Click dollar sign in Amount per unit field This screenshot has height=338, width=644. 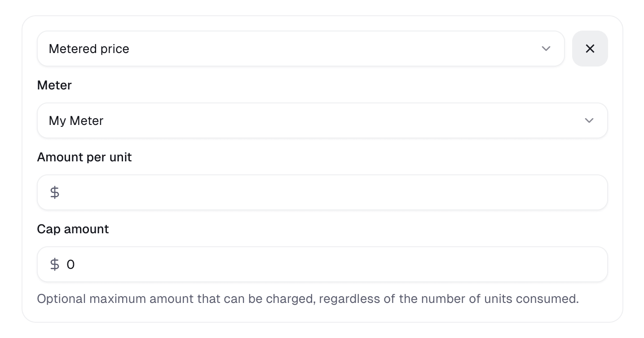pos(55,192)
